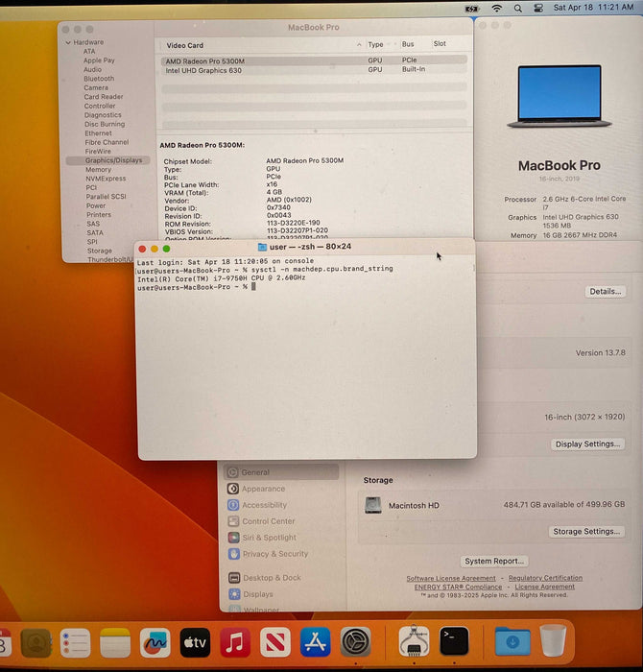The height and width of the screenshot is (672, 643).
Task: Open the Wi-Fi menu in the menu bar
Action: (x=496, y=8)
